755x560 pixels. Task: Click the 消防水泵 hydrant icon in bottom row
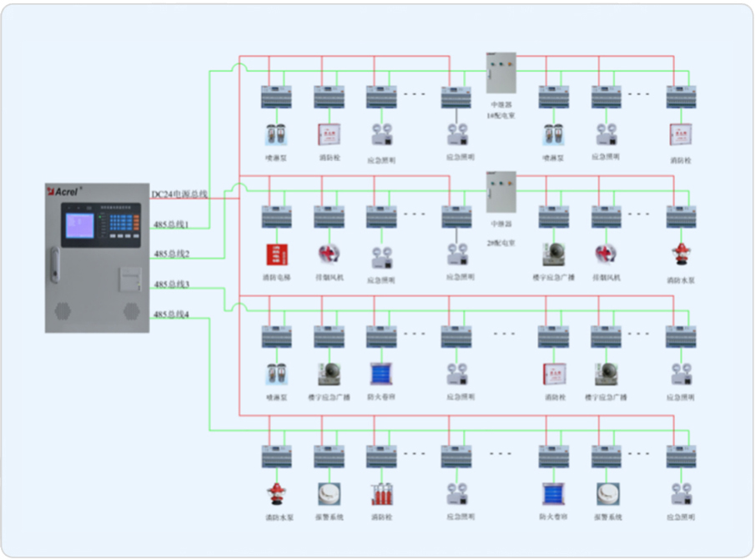pos(275,494)
